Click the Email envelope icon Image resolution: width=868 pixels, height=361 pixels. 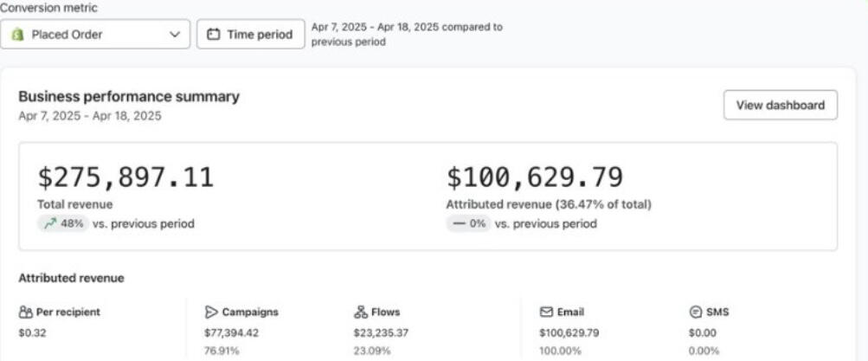tap(546, 312)
